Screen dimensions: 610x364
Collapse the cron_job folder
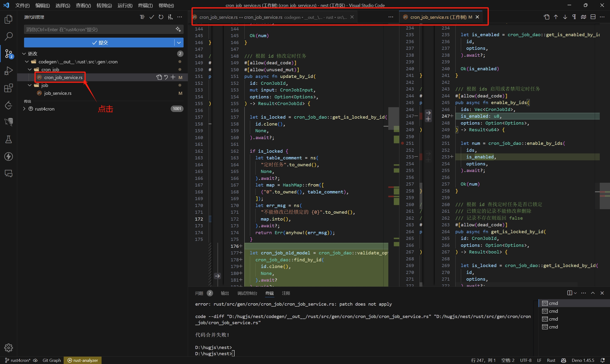tap(30, 69)
